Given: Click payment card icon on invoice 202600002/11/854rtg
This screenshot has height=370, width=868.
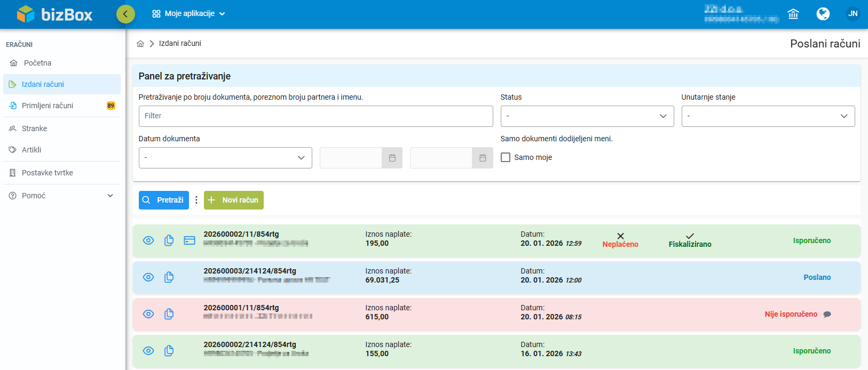Looking at the screenshot, I should click(x=190, y=240).
